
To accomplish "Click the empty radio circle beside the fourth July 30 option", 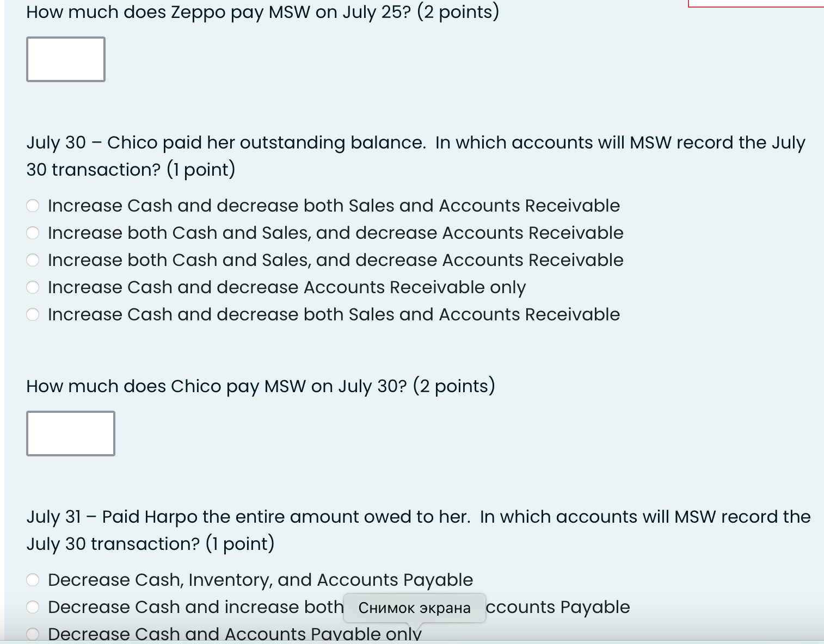I will (33, 287).
